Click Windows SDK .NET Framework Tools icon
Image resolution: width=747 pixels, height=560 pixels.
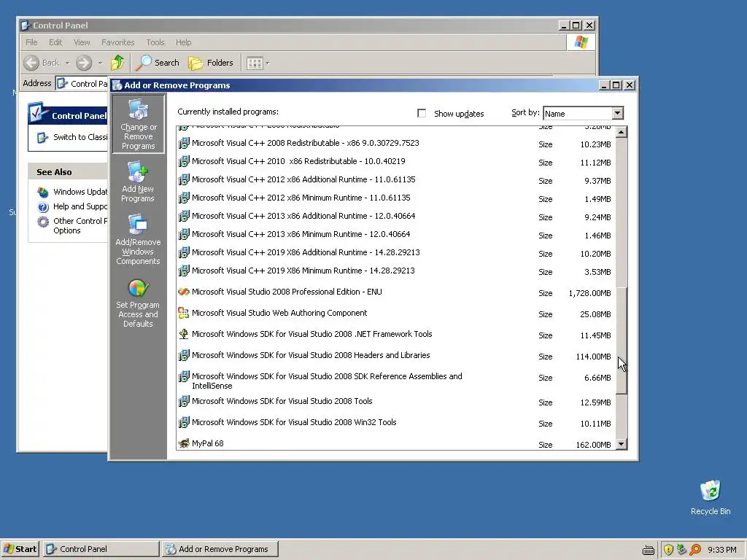pos(183,334)
